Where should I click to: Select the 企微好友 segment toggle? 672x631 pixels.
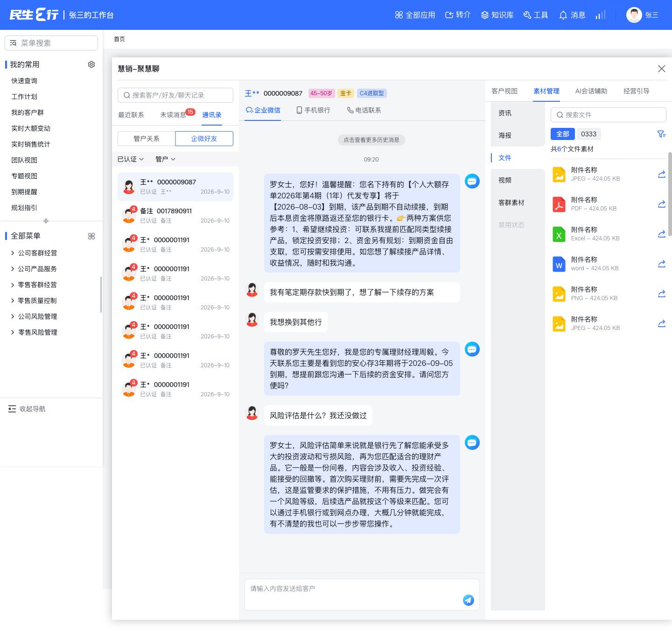point(204,139)
